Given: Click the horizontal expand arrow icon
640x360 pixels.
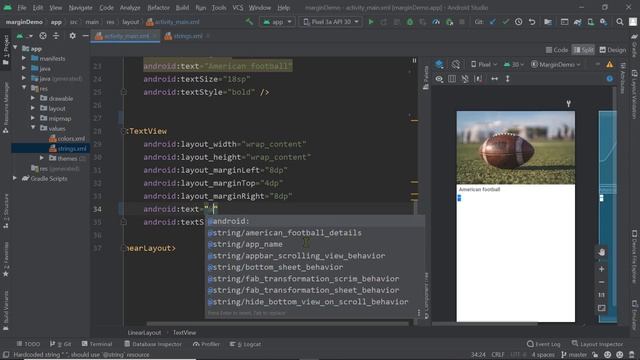Looking at the screenshot, I should tap(494, 79).
